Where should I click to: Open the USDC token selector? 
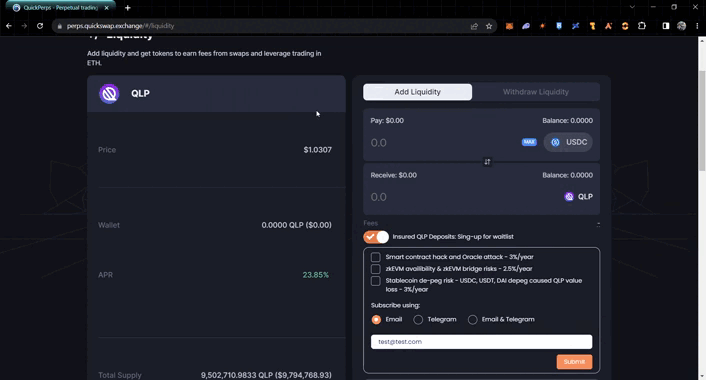pos(568,142)
